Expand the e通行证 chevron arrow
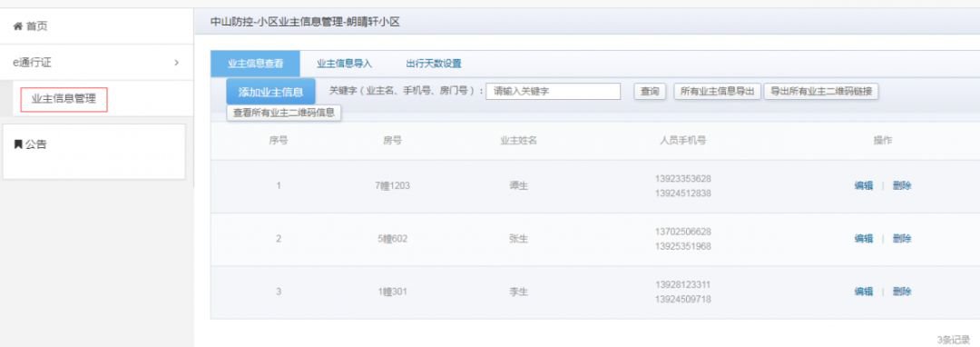This screenshot has height=347, width=980. coord(176,63)
